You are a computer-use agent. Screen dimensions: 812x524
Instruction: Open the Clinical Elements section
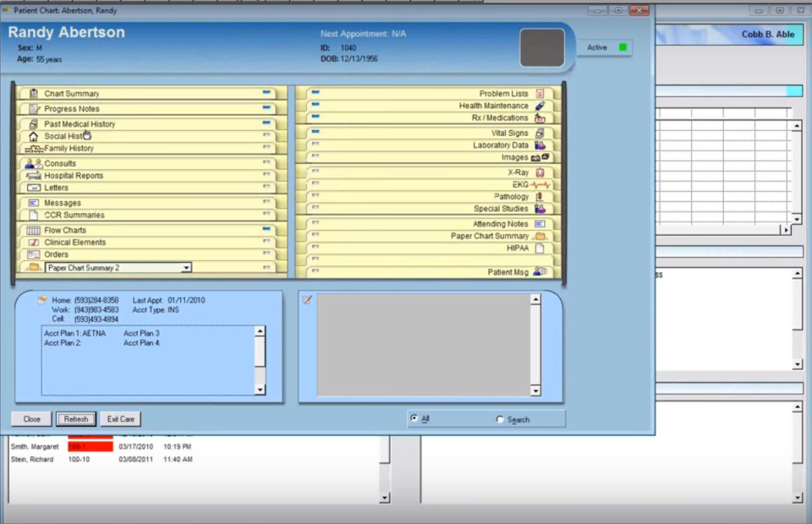point(74,243)
